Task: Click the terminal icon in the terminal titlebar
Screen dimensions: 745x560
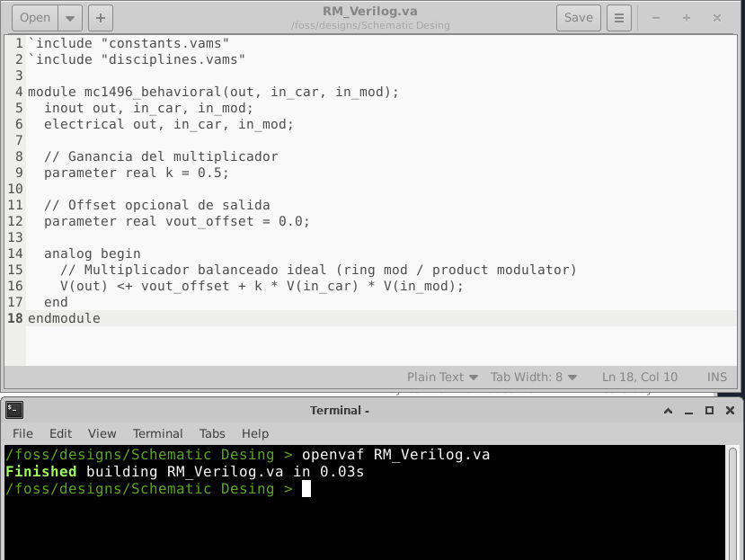Action: pos(13,410)
